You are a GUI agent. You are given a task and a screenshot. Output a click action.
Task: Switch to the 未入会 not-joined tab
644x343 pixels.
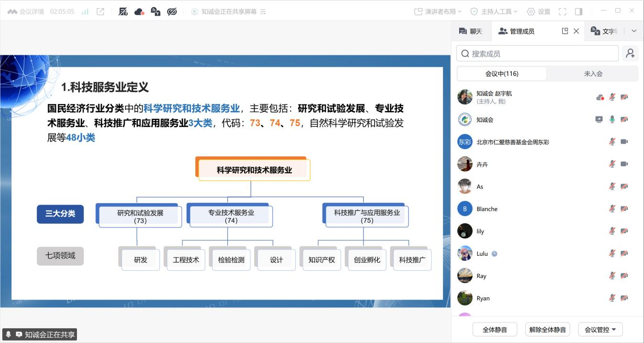[x=593, y=73]
